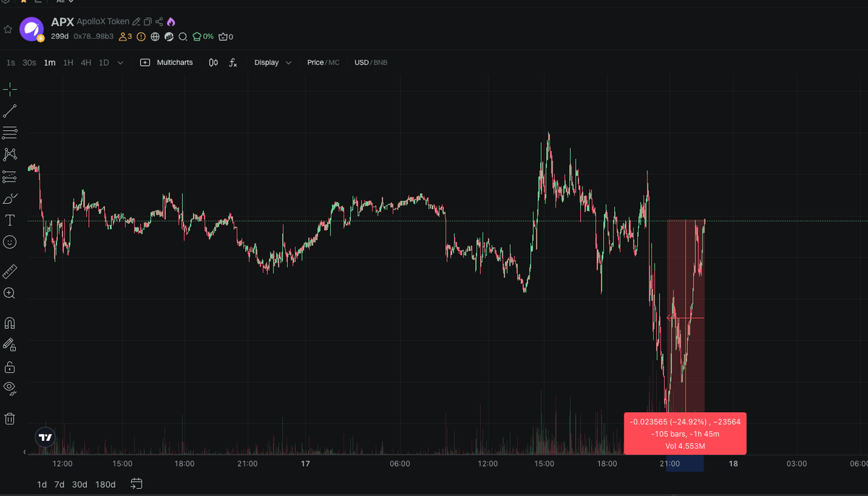The width and height of the screenshot is (868, 496).
Task: Set chart range to 30d
Action: [x=80, y=484]
